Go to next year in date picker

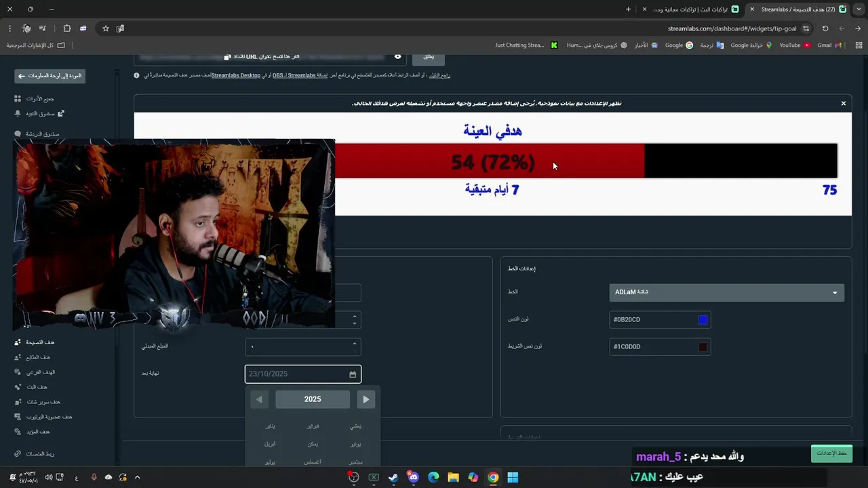366,399
